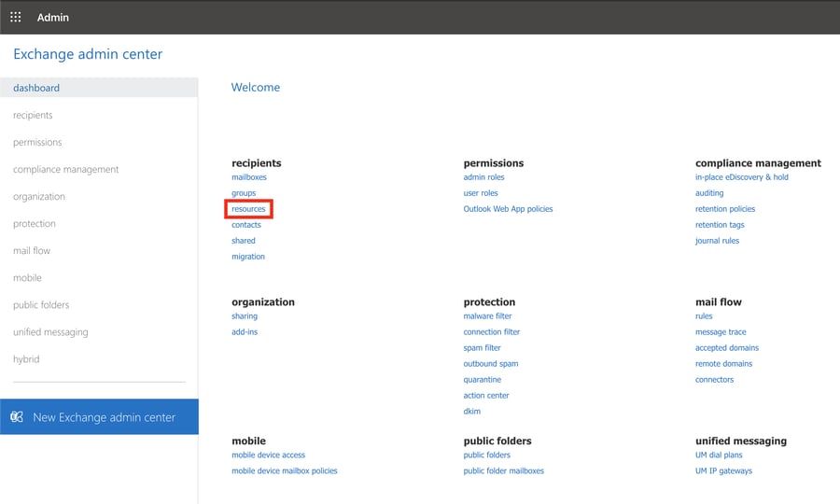
Task: Open the mailboxes link under recipients
Action: coord(249,177)
